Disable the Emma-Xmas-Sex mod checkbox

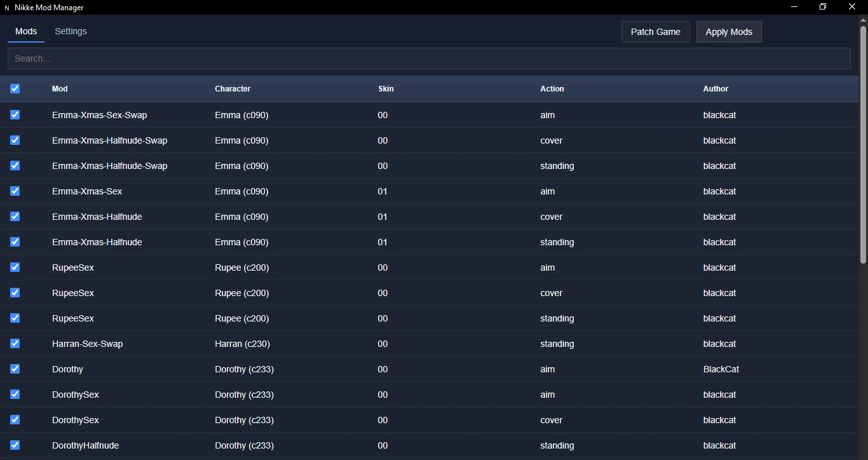point(15,191)
